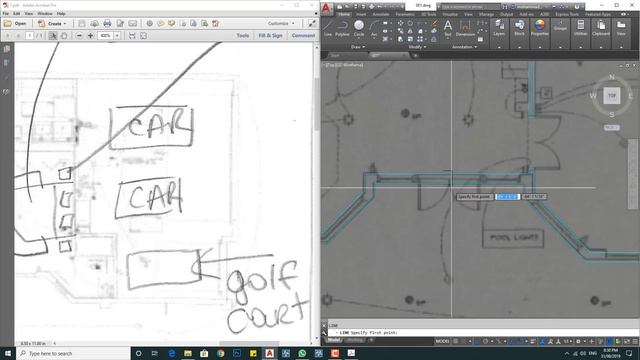Click the Zoom In plus button in Acrobat
The image size is (640, 360).
pos(91,36)
